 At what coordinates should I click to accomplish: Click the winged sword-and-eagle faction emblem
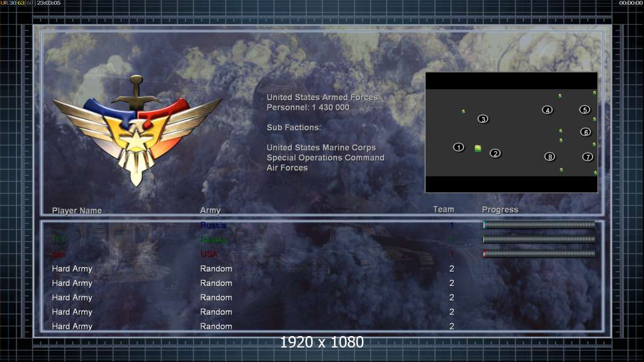[137, 131]
